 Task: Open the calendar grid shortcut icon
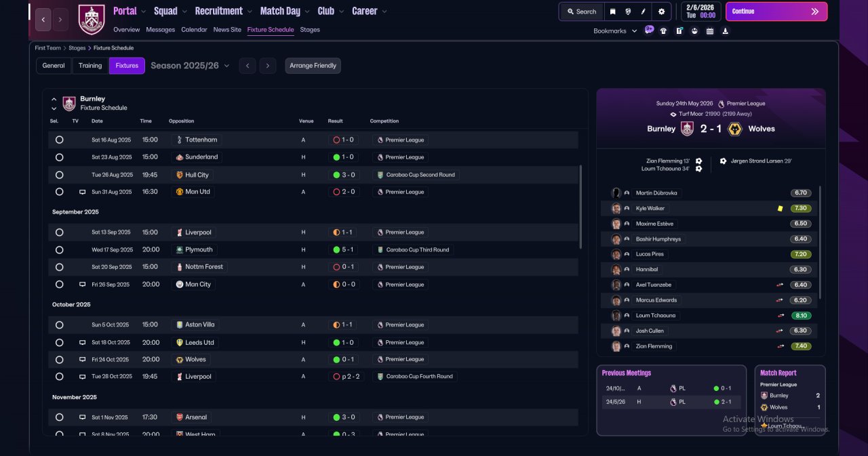pos(710,30)
